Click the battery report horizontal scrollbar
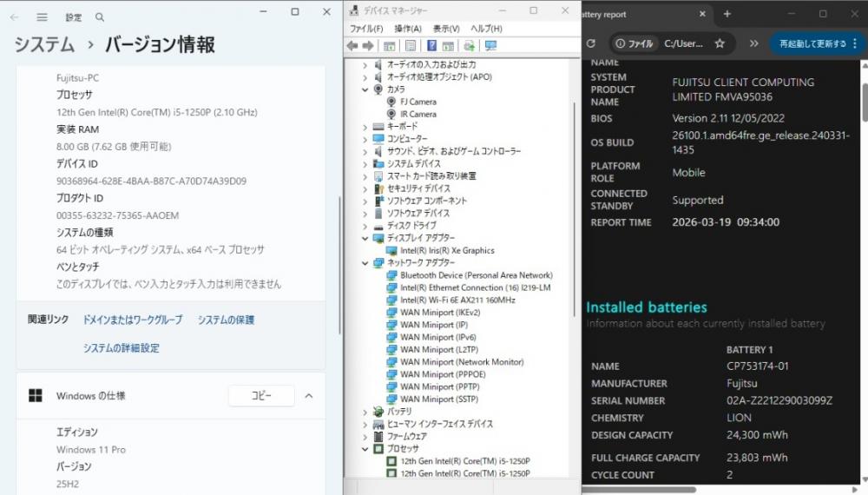Screen dimensions: 868x495 point(640,490)
